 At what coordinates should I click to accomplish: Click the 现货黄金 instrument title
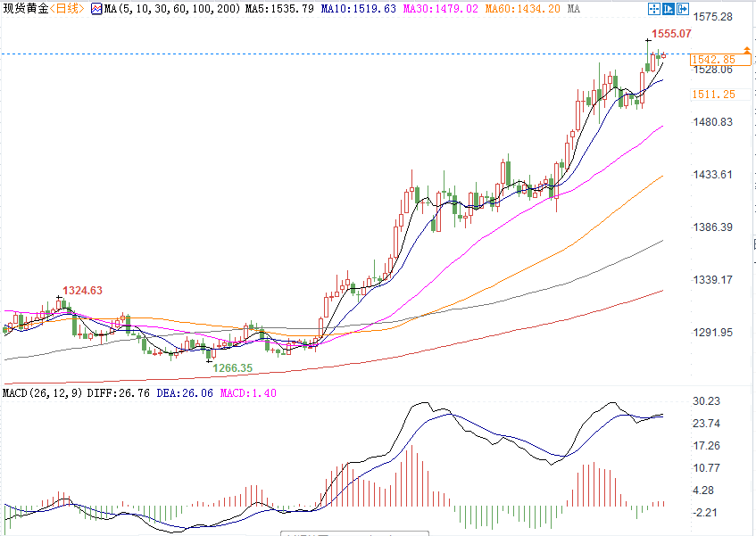pos(26,9)
